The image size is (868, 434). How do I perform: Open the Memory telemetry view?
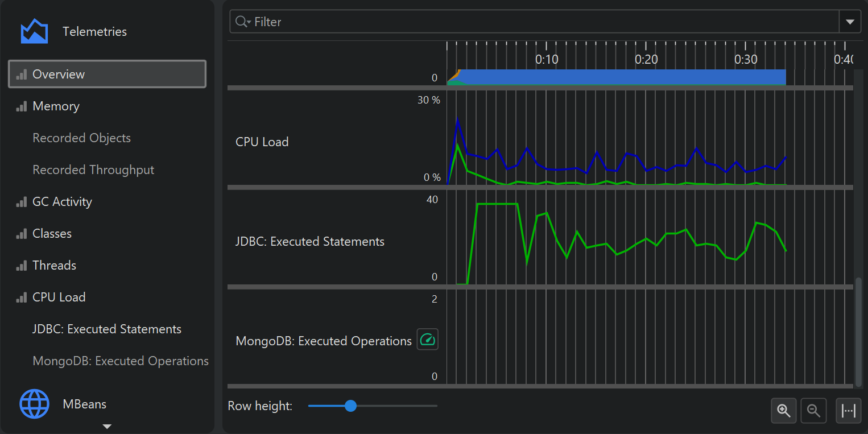point(56,106)
